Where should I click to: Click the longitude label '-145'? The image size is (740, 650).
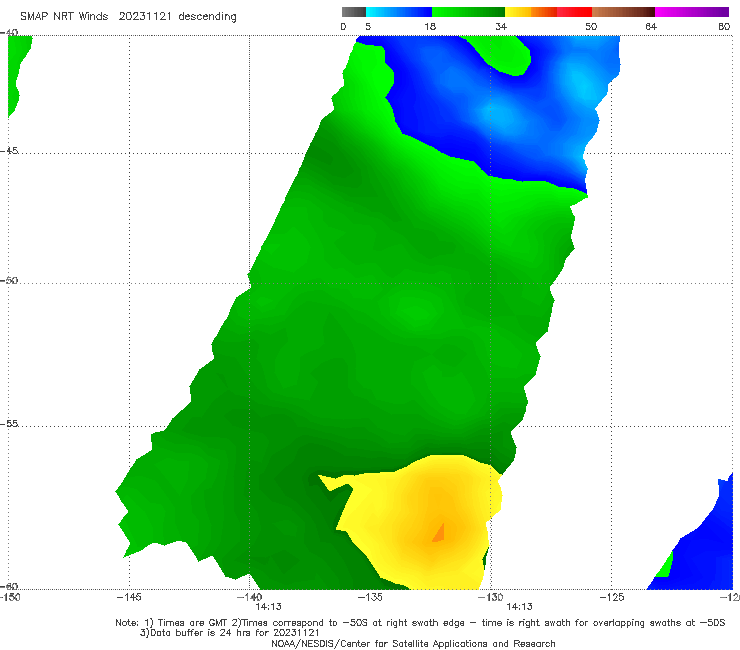129,597
